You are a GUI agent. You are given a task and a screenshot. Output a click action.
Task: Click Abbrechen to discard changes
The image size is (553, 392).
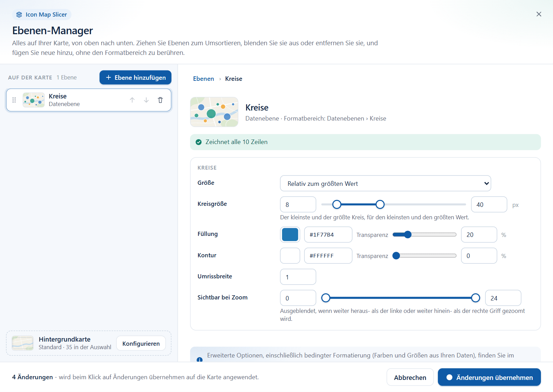410,377
